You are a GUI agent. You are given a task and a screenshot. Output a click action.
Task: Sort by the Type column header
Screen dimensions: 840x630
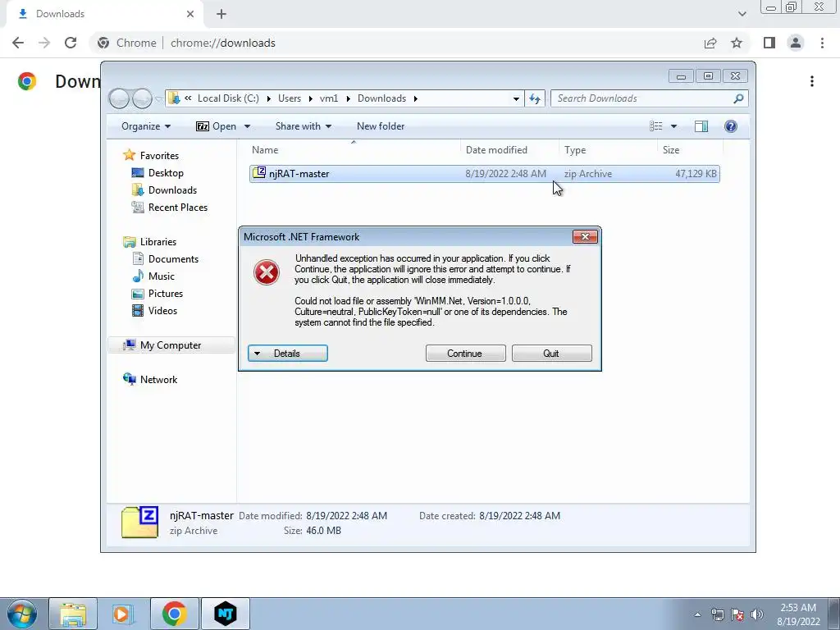[608, 150]
